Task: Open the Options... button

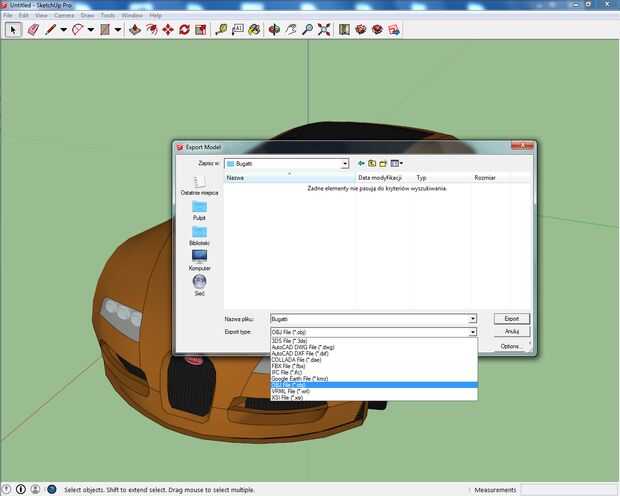Action: click(512, 346)
